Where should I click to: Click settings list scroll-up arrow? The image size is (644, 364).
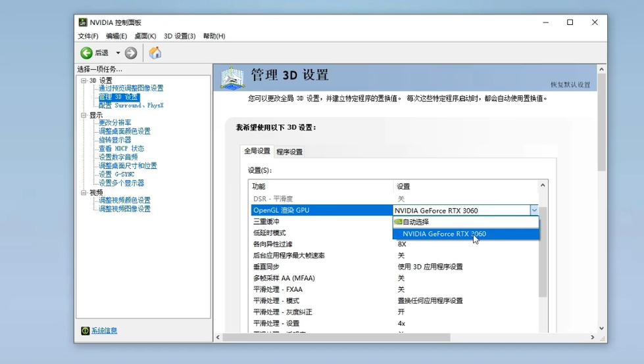click(x=543, y=185)
